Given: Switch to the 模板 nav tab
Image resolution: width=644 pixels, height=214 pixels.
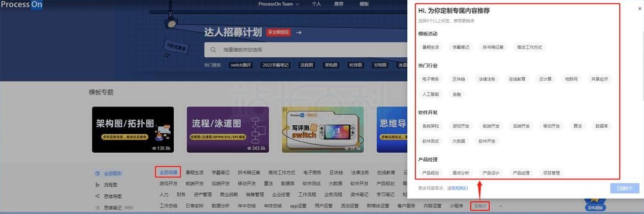Looking at the screenshot, I should tap(364, 4).
